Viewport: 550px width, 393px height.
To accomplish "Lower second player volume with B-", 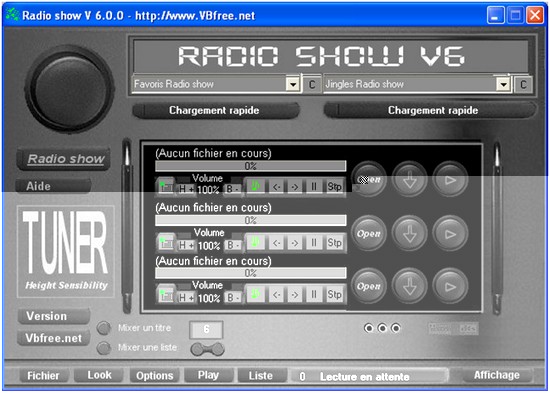I will tap(232, 245).
